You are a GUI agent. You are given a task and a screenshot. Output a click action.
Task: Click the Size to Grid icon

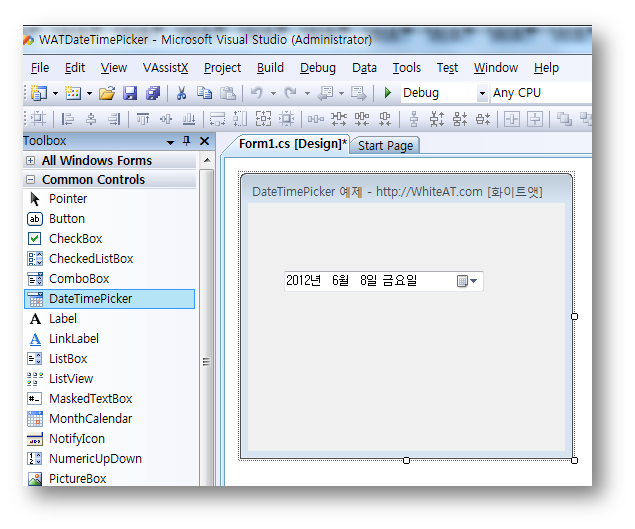pyautogui.click(x=287, y=119)
